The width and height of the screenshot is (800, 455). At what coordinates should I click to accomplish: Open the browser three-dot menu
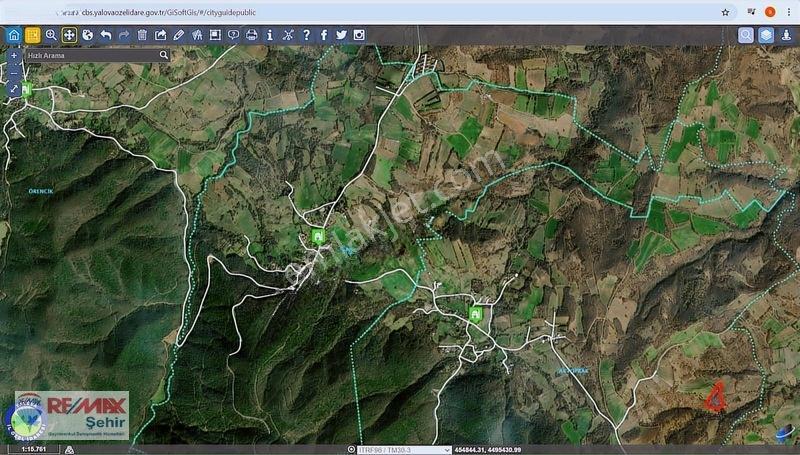(788, 12)
